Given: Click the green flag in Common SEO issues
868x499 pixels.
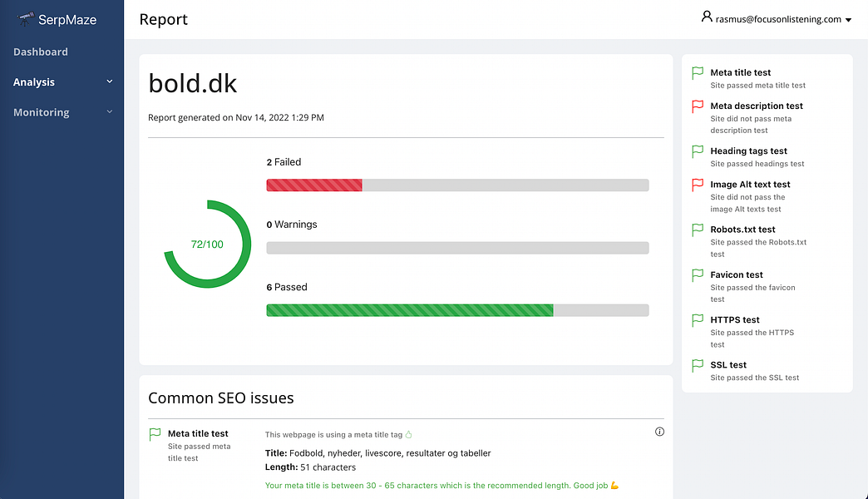Looking at the screenshot, I should click(155, 434).
